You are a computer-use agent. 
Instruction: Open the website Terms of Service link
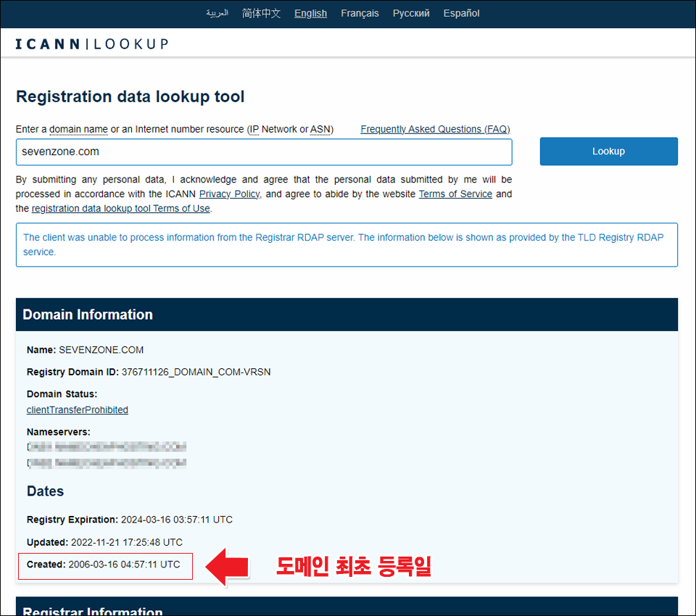click(455, 194)
